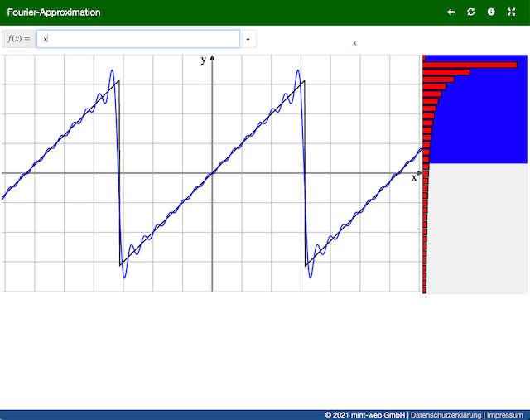Toggle fullscreen with the expand icon
The width and height of the screenshot is (530, 420).
coord(512,12)
